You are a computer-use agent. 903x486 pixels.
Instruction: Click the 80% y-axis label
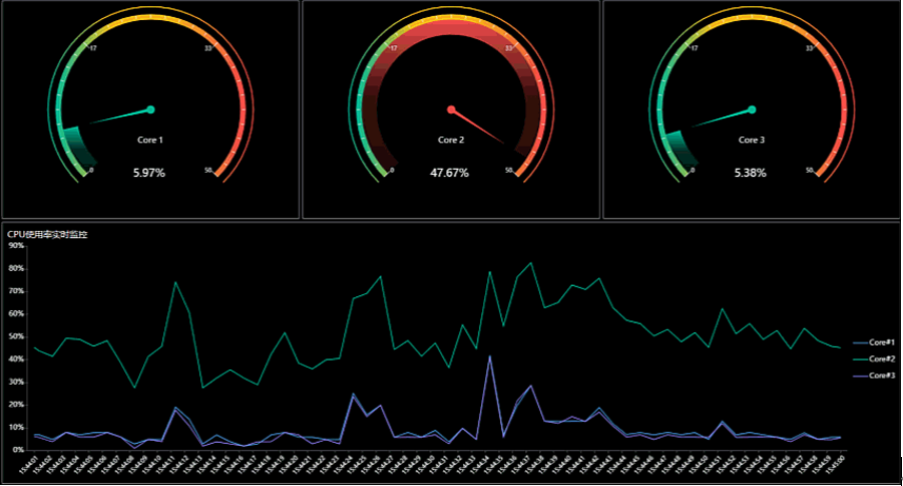17,268
